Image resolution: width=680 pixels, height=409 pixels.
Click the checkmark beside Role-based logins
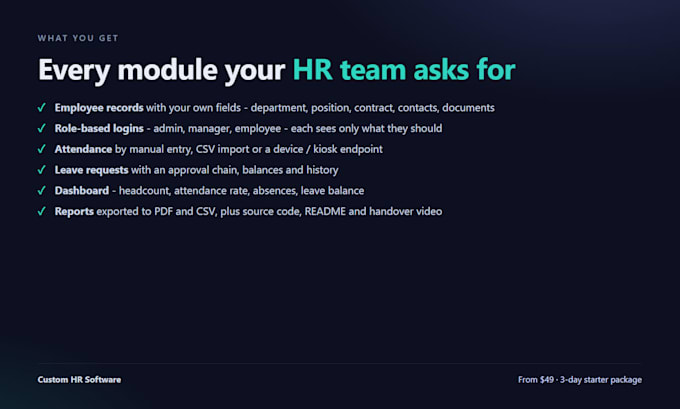pyautogui.click(x=42, y=128)
